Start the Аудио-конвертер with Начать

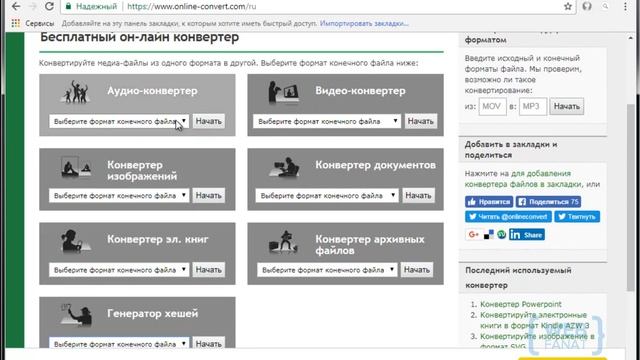point(209,121)
